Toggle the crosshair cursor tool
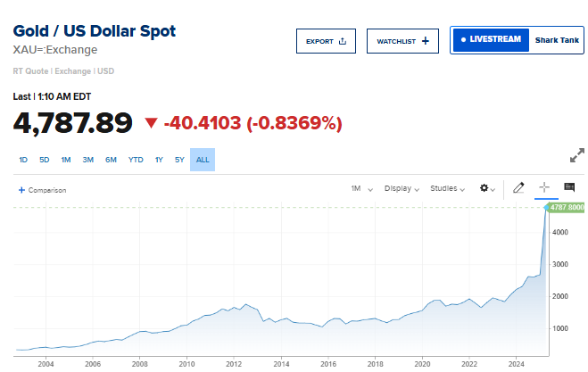The image size is (588, 372). pyautogui.click(x=543, y=187)
